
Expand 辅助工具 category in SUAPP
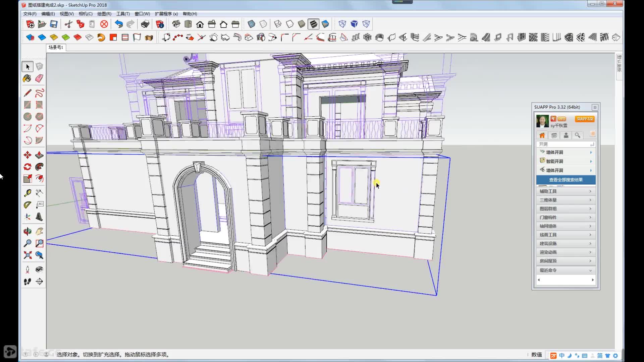[x=566, y=191]
